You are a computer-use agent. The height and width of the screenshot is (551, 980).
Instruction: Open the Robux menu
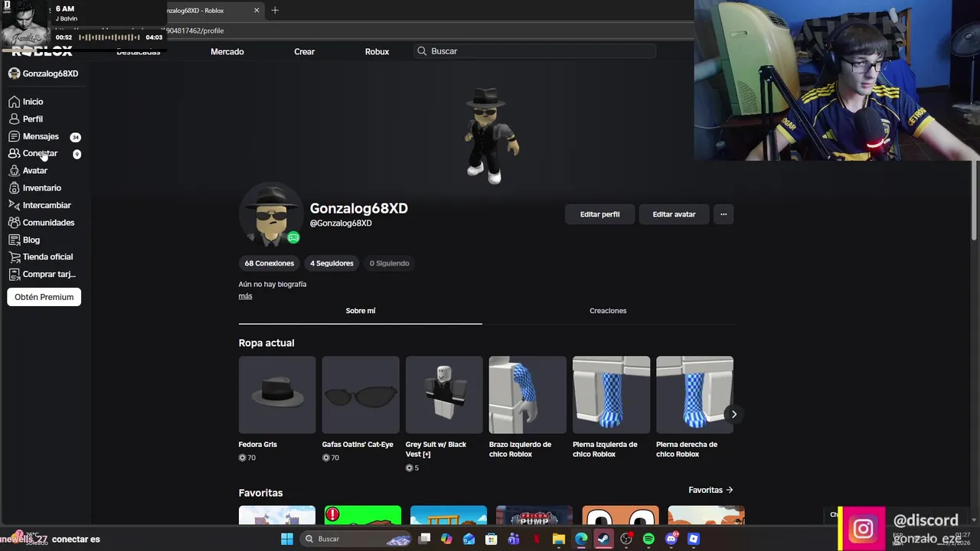click(377, 51)
